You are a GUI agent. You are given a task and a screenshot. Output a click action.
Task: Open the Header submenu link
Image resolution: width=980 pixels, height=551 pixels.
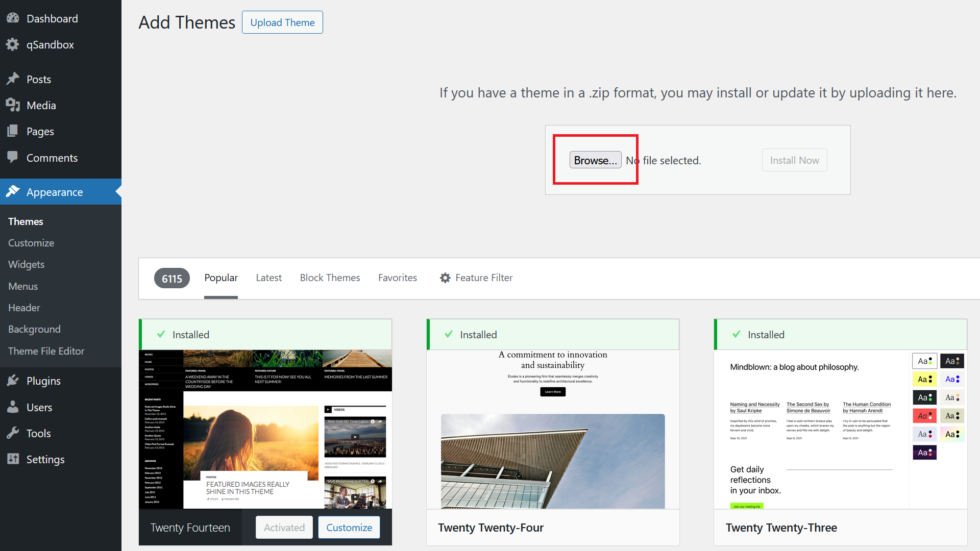tap(24, 308)
